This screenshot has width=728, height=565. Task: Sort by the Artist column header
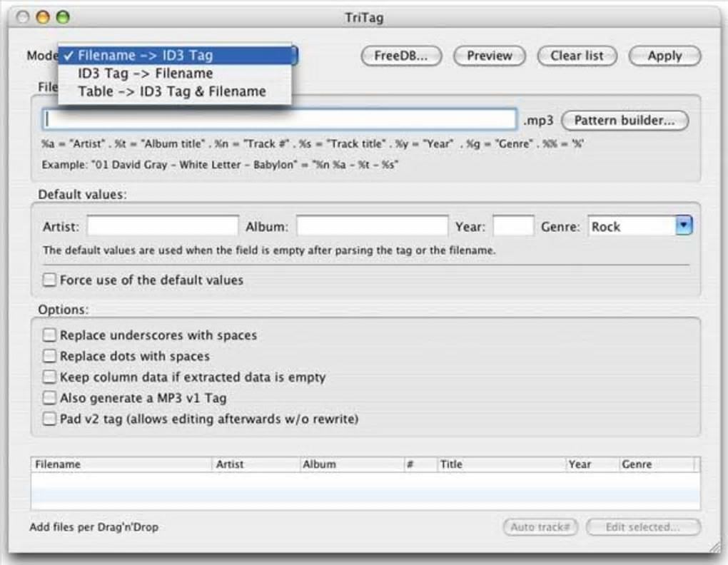[x=256, y=464]
